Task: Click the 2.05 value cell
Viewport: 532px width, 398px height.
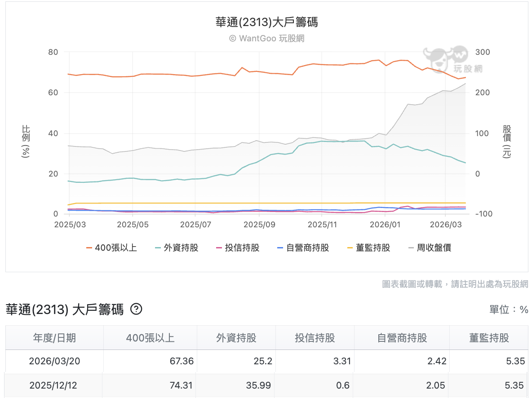Action: 401,385
